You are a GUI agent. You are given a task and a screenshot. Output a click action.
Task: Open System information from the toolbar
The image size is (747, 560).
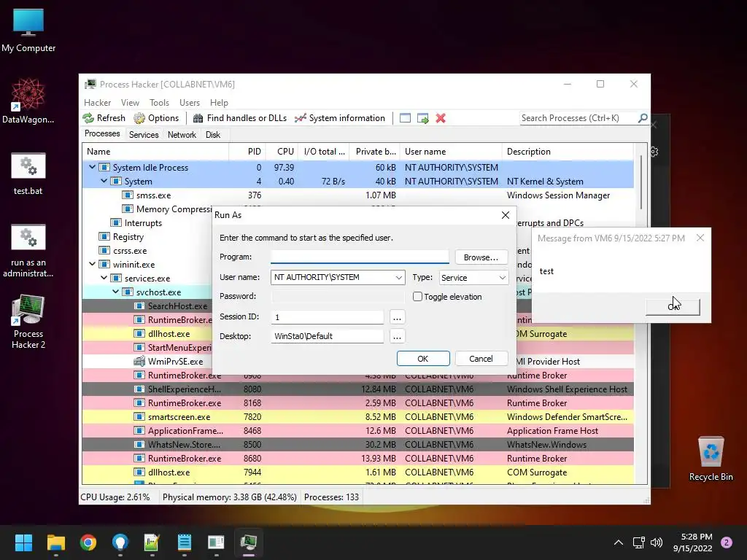pos(340,118)
